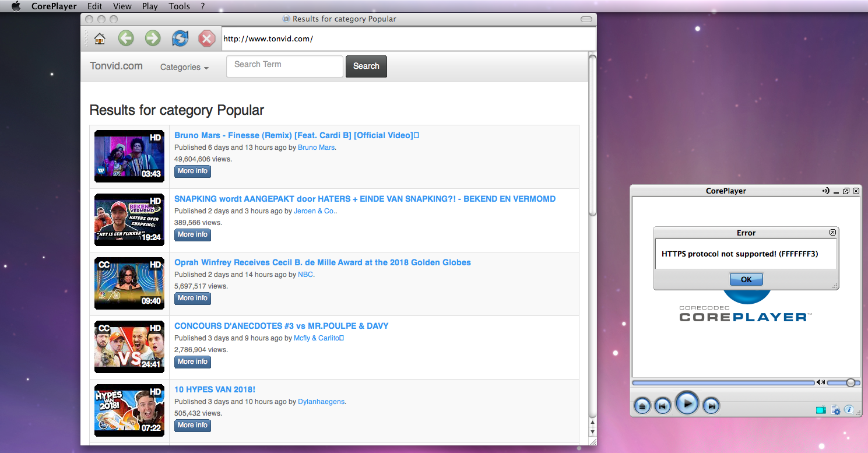Open the 10 HYPES VAN 2018! link
The width and height of the screenshot is (868, 453).
(215, 389)
